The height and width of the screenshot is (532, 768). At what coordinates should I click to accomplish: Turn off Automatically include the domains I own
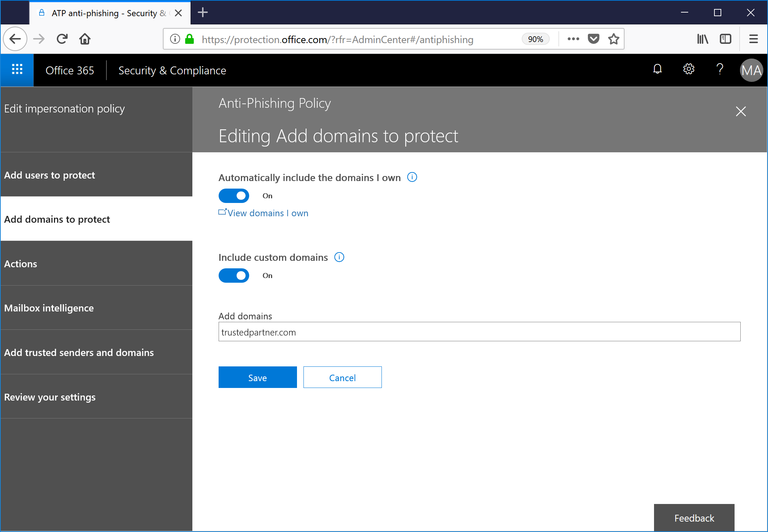pyautogui.click(x=234, y=195)
